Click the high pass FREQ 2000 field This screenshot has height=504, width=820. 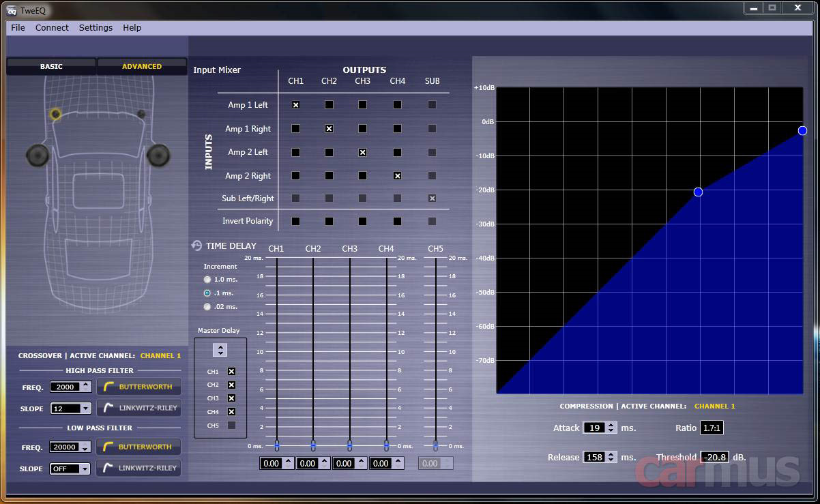[x=65, y=387]
